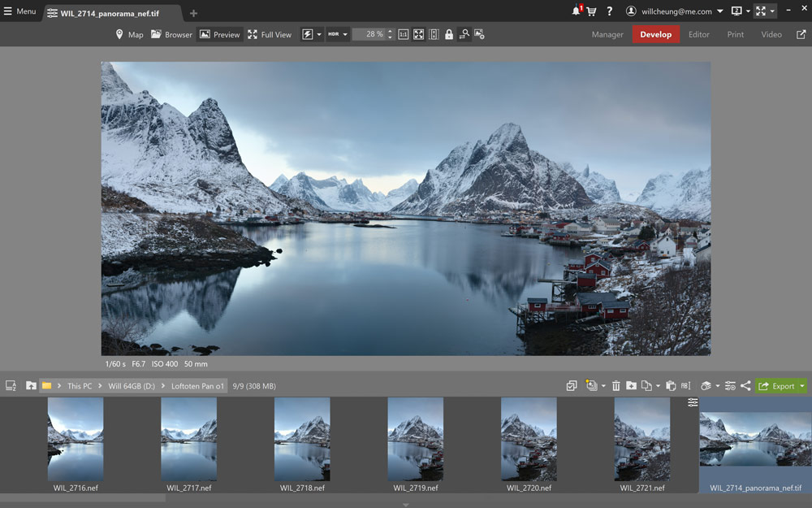The width and height of the screenshot is (812, 508).
Task: Click the share icon
Action: [745, 385]
